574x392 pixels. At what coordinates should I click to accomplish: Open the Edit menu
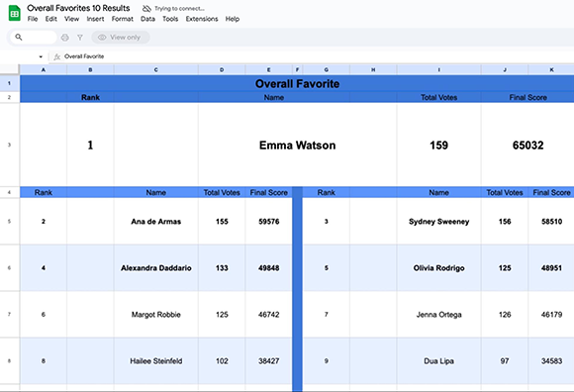50,19
